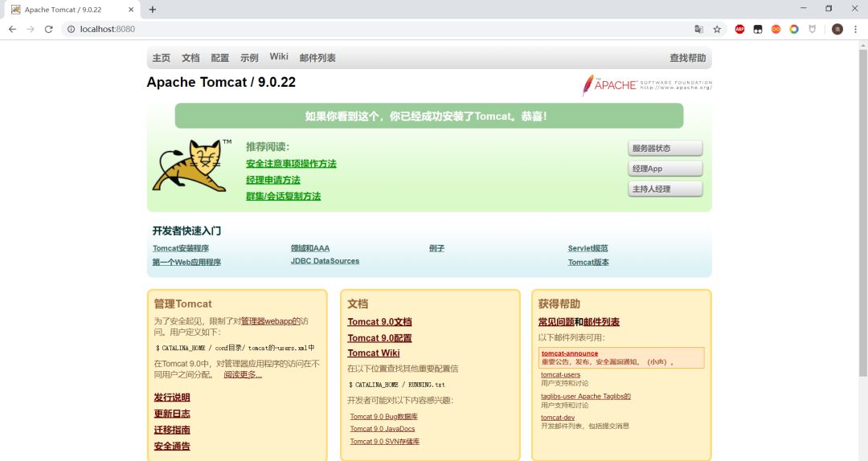Open 第一个Web应用程序 link
This screenshot has height=461, width=868.
tap(186, 263)
